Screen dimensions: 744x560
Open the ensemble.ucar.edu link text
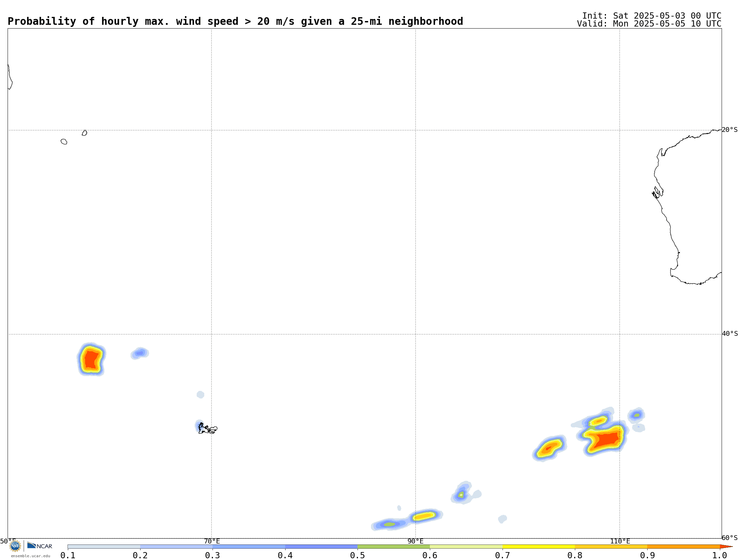coord(31,556)
